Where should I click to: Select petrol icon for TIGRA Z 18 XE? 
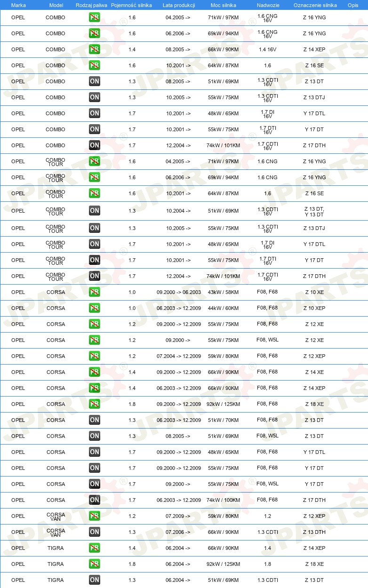(x=94, y=564)
